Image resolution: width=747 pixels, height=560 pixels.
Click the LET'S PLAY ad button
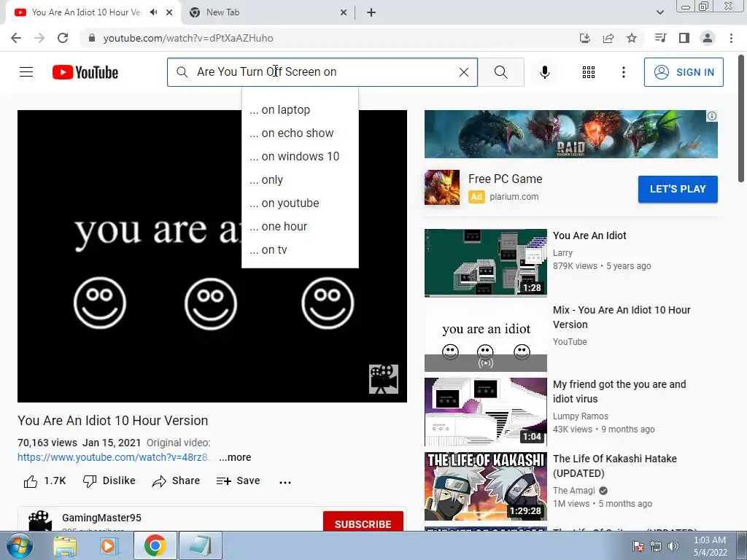click(678, 189)
